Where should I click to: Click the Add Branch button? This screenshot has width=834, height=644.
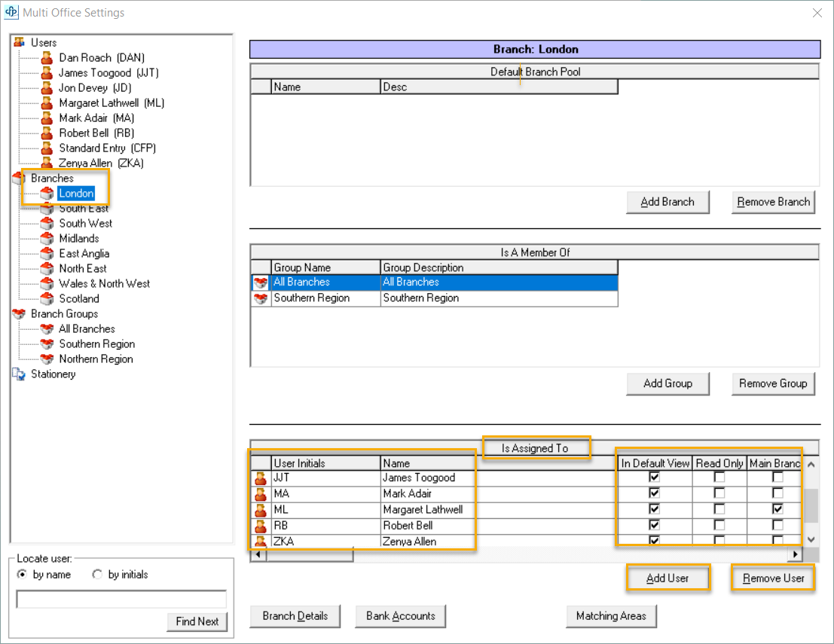(668, 202)
